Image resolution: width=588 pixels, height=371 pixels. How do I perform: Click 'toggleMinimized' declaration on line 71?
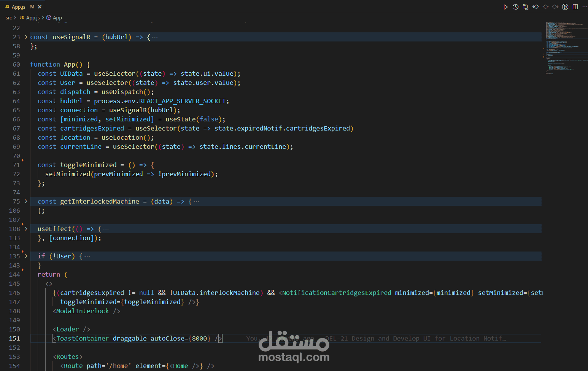point(88,165)
